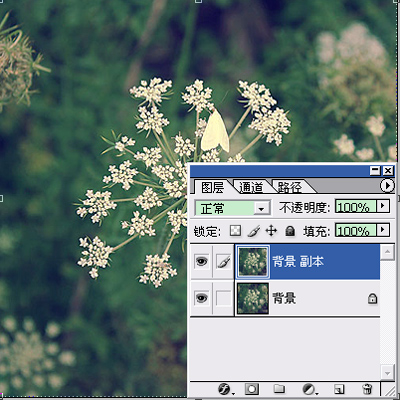
Task: Toggle lock all padlock icon
Action: pyautogui.click(x=290, y=231)
